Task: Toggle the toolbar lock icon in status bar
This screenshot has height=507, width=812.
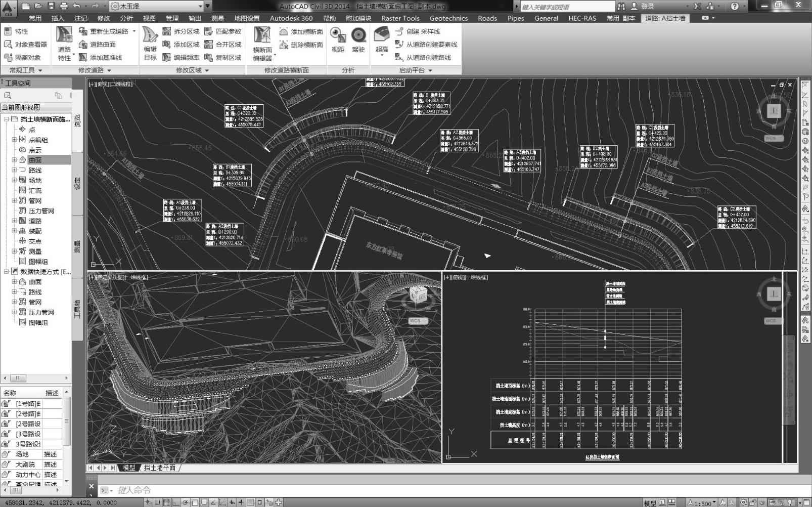Action: tap(754, 502)
